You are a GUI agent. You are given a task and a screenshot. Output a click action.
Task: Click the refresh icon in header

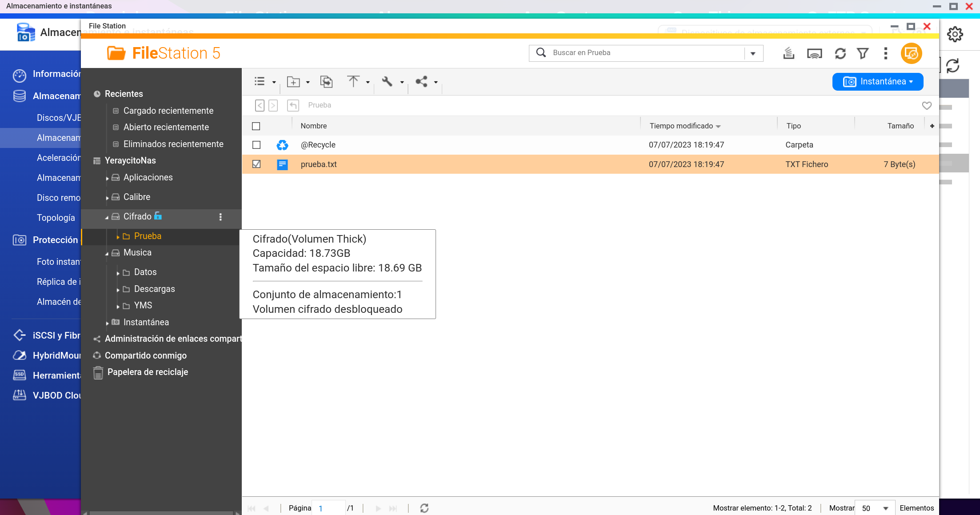[840, 54]
